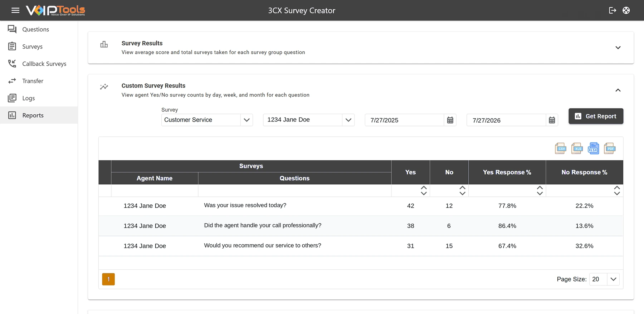
Task: Sort by Yes column
Action: pyautogui.click(x=424, y=190)
